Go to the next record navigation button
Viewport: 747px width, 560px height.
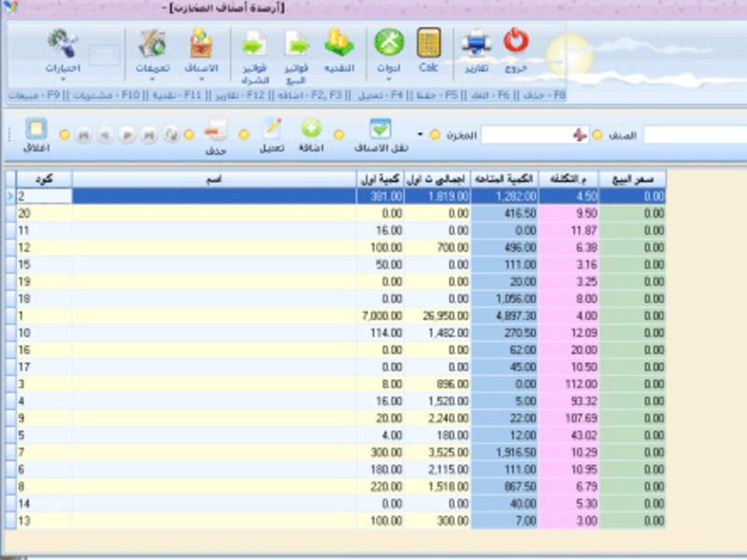click(127, 135)
